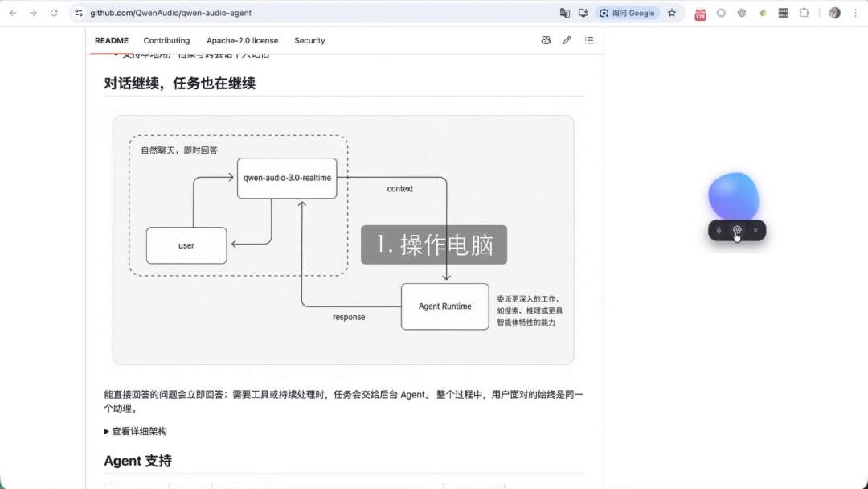The image size is (868, 489).
Task: Open the Extensions puzzle-piece menu
Action: click(x=804, y=13)
